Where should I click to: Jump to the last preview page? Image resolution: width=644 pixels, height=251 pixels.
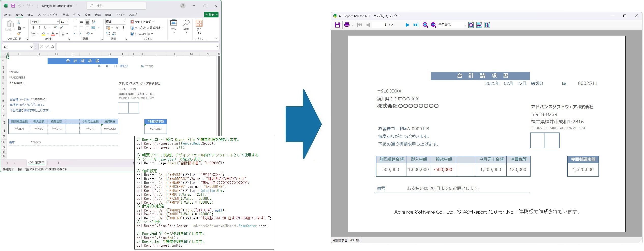point(416,25)
